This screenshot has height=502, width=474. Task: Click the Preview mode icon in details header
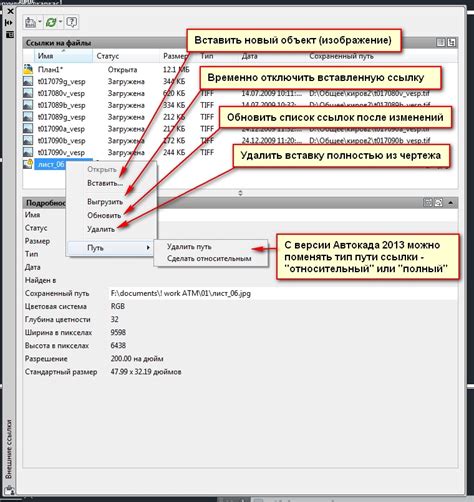(439, 202)
